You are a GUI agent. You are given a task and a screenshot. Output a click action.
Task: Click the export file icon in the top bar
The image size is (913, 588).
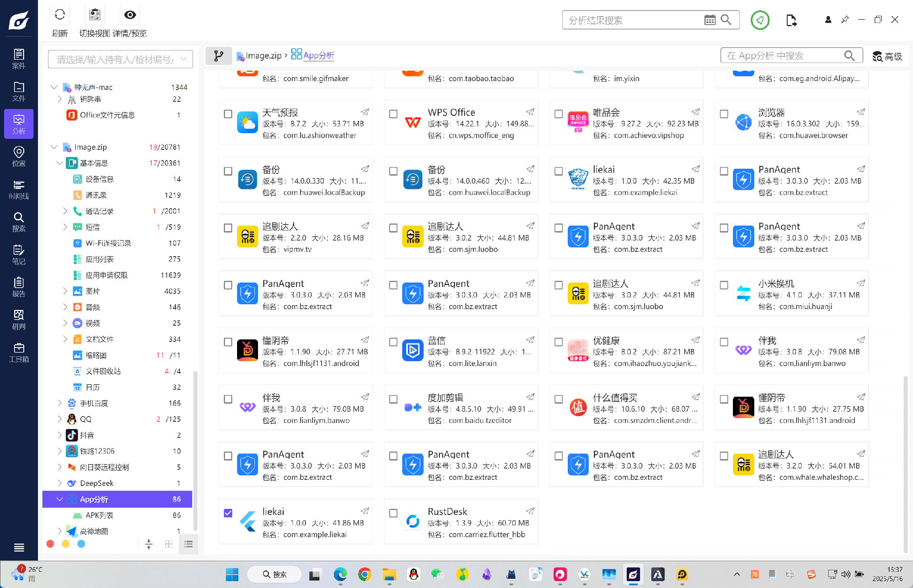[x=791, y=20]
